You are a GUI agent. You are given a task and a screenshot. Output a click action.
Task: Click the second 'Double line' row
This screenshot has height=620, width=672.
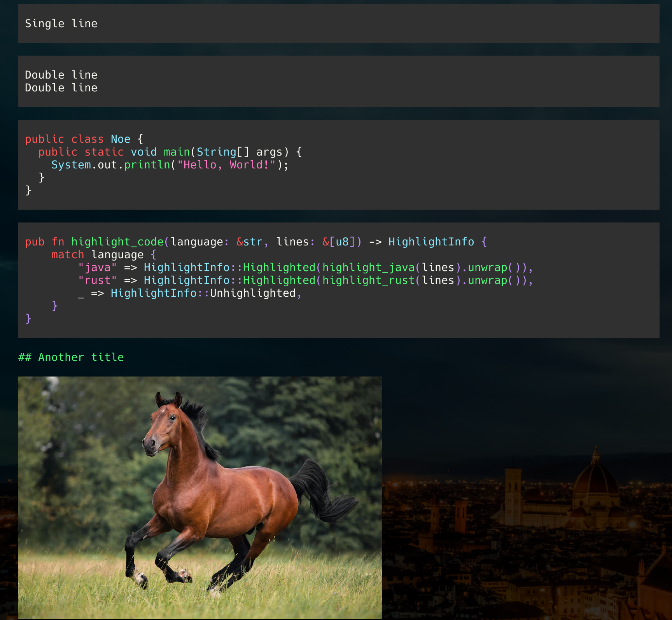click(61, 88)
